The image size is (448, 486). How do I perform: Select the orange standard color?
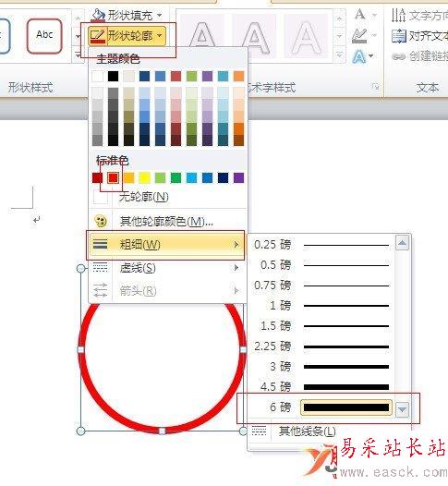129,178
